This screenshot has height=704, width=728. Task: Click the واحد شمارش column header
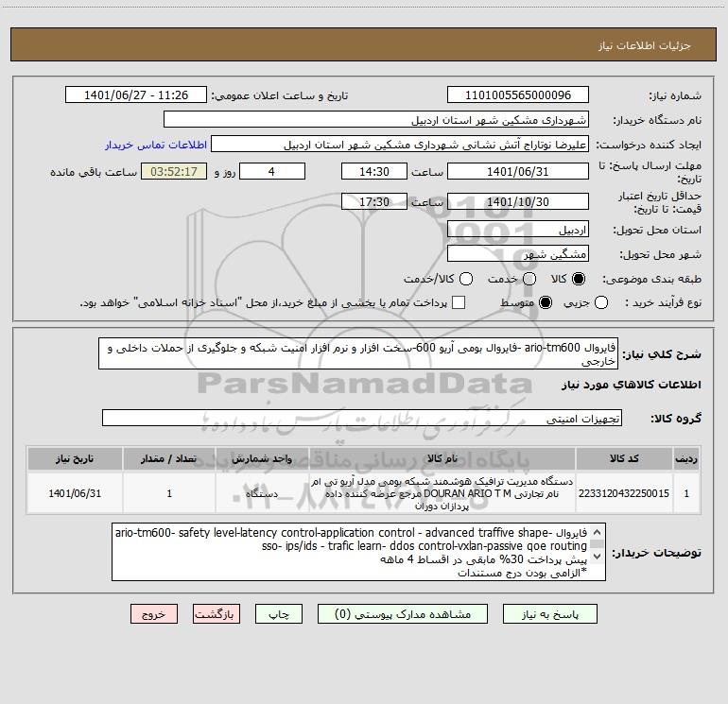pos(262,458)
